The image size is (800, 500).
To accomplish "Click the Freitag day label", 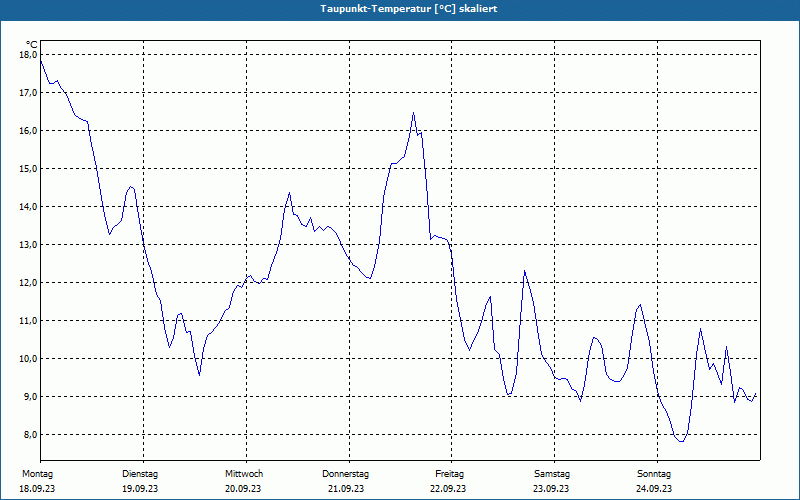I will (x=449, y=474).
